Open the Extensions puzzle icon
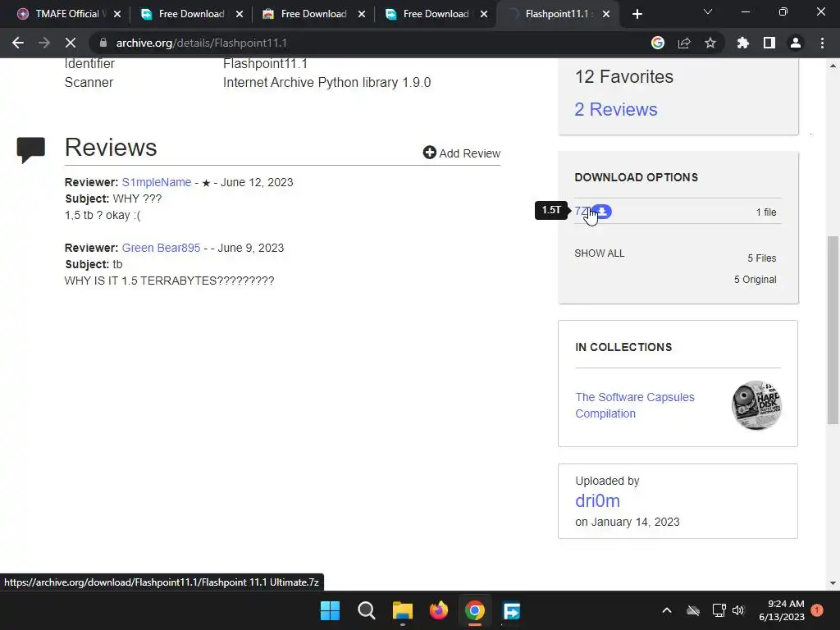The height and width of the screenshot is (630, 840). pyautogui.click(x=742, y=43)
